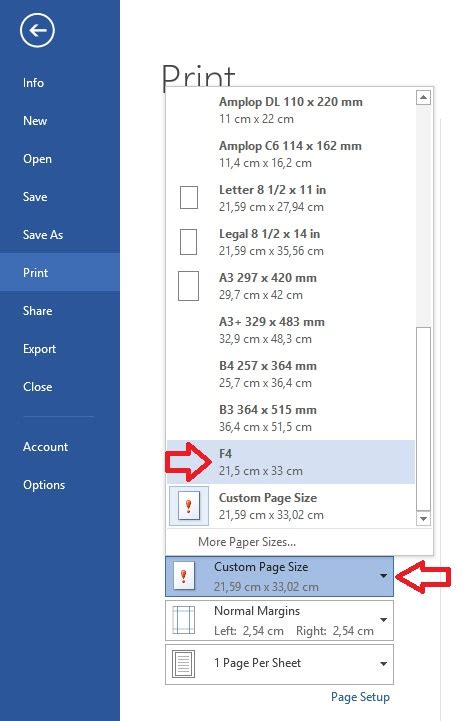Expand the 1 Page Per Sheet dropdown
The height and width of the screenshot is (721, 463).
coord(383,664)
